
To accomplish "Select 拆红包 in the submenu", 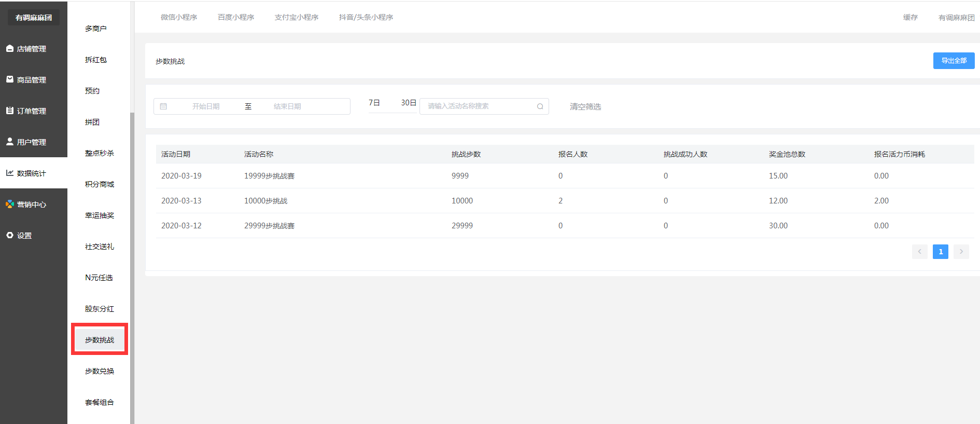I will click(x=96, y=60).
